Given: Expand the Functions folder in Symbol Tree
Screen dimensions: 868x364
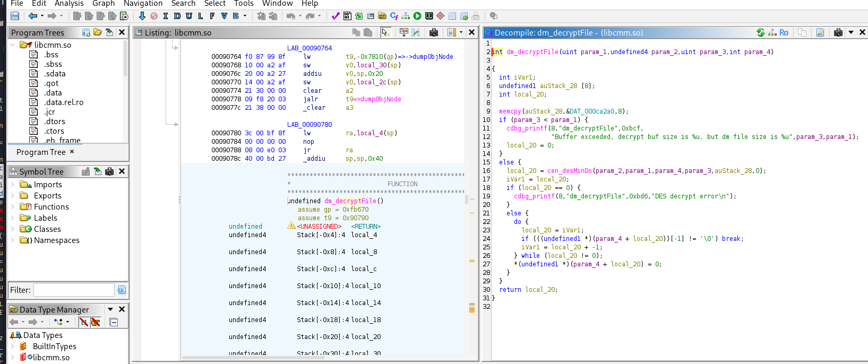Looking at the screenshot, I should click(13, 207).
